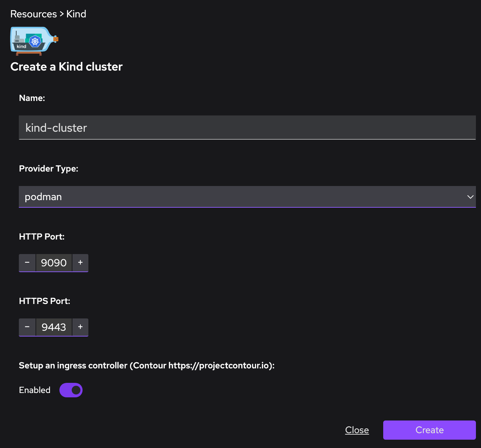This screenshot has height=448, width=481.
Task: Focus the Name field containing kind-cluster
Action: [247, 128]
